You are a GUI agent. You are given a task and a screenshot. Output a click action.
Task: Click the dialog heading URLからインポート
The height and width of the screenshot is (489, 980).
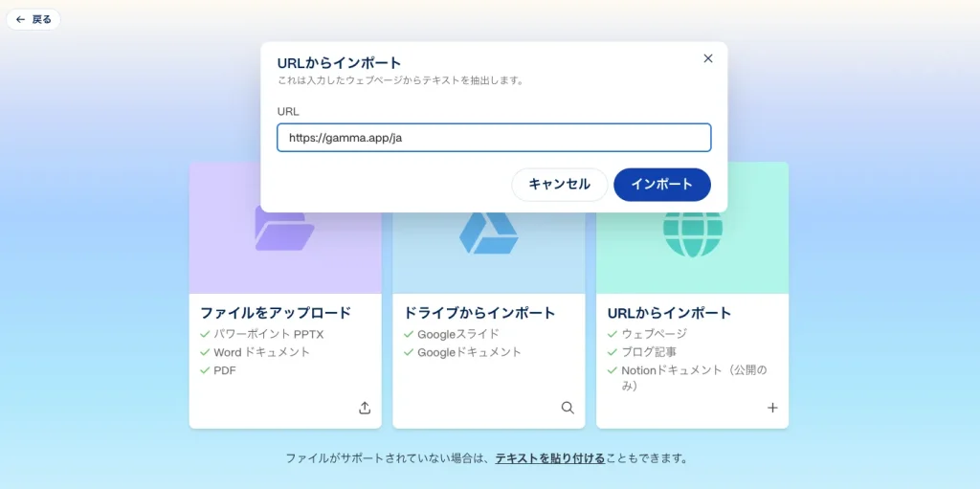(339, 62)
